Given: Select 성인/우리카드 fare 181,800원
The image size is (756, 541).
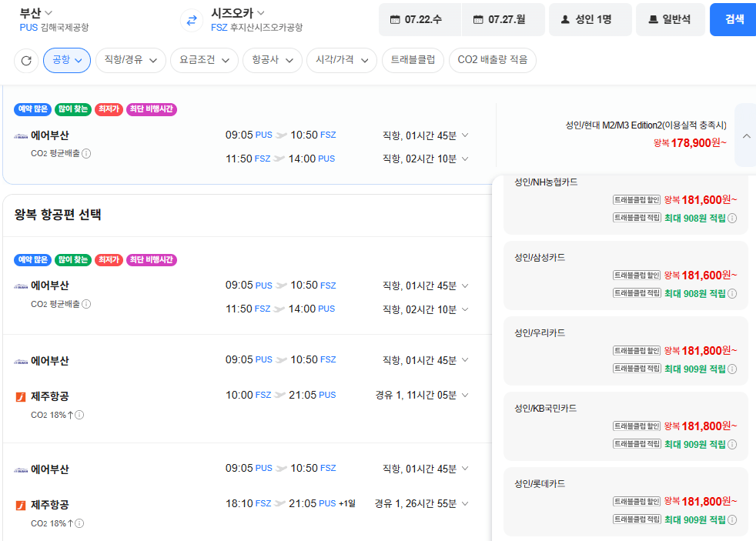Looking at the screenshot, I should (626, 351).
